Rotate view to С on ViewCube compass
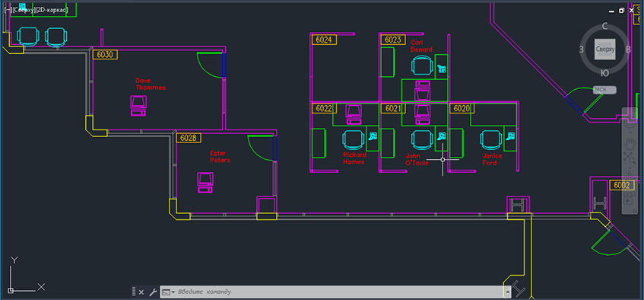Image resolution: width=644 pixels, height=300 pixels. click(x=604, y=27)
